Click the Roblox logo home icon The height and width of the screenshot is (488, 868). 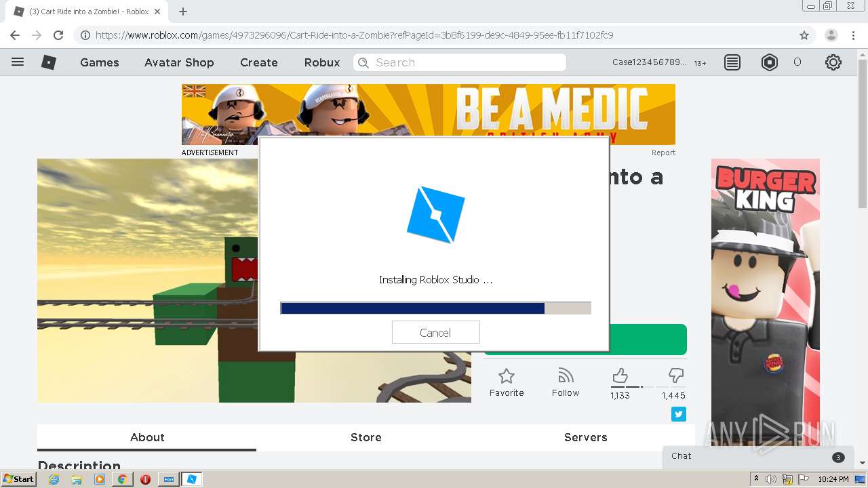[49, 62]
